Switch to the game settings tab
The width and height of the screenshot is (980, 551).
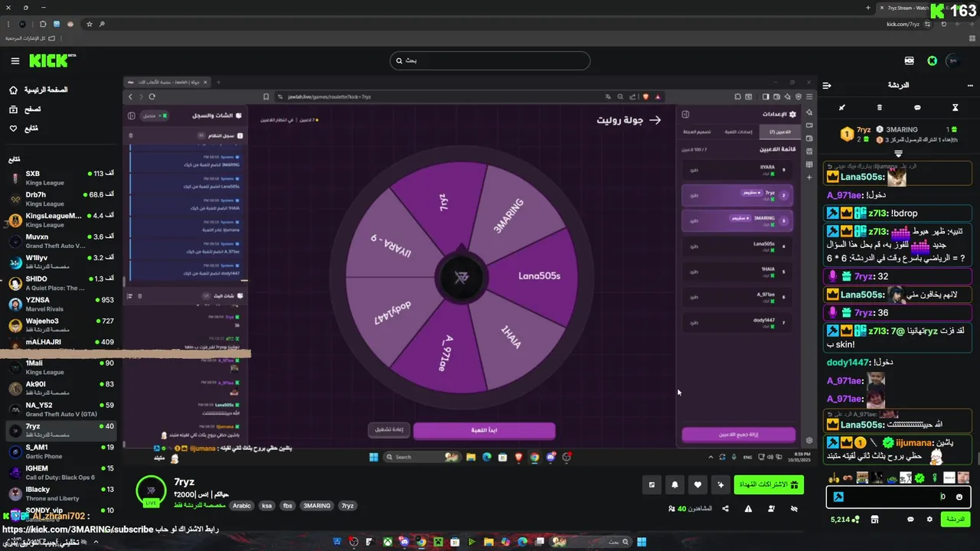click(738, 132)
